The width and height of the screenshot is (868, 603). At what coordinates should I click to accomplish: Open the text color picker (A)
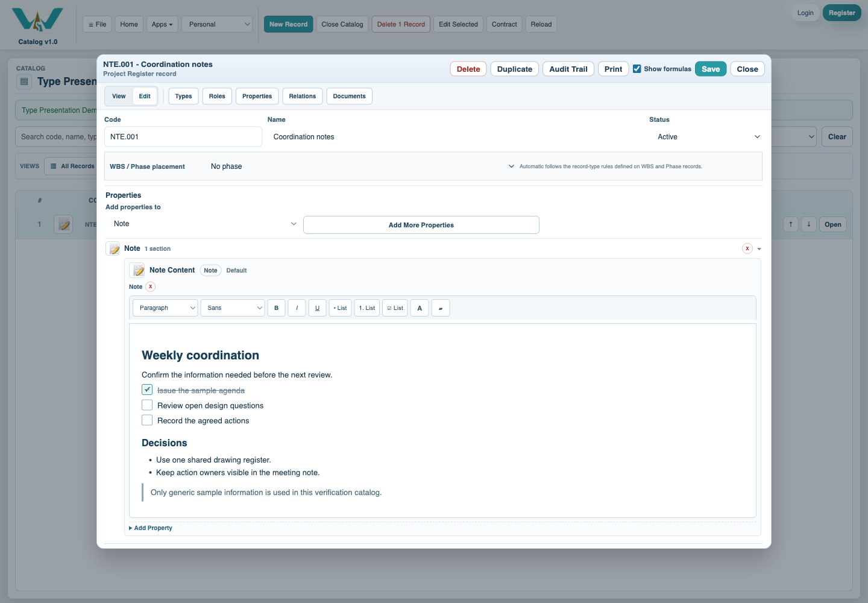[x=420, y=308]
